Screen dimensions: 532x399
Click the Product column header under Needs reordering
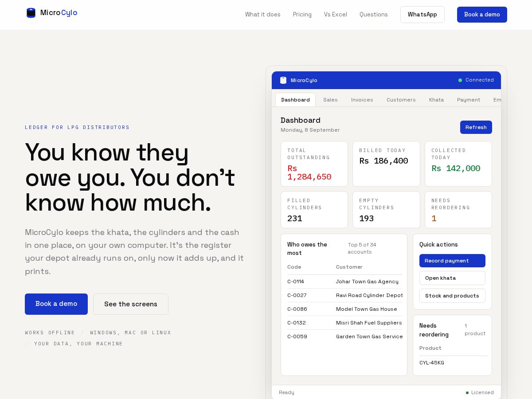click(x=430, y=348)
